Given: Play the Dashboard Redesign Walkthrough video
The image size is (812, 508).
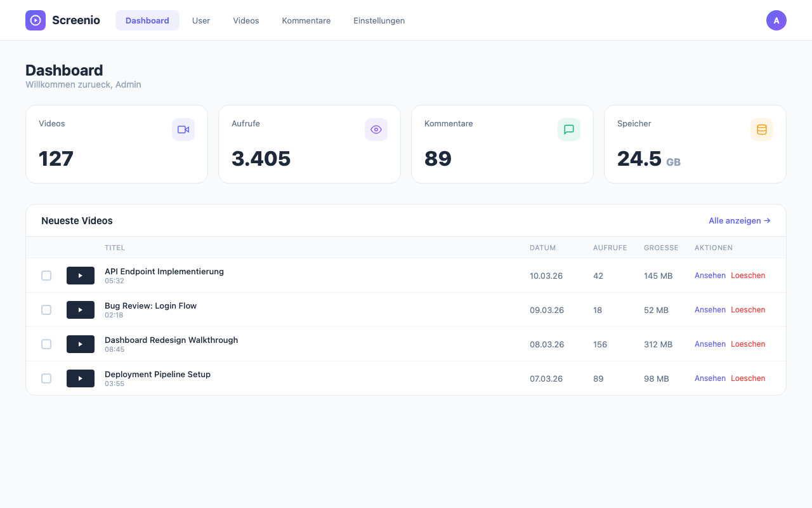Looking at the screenshot, I should point(81,344).
